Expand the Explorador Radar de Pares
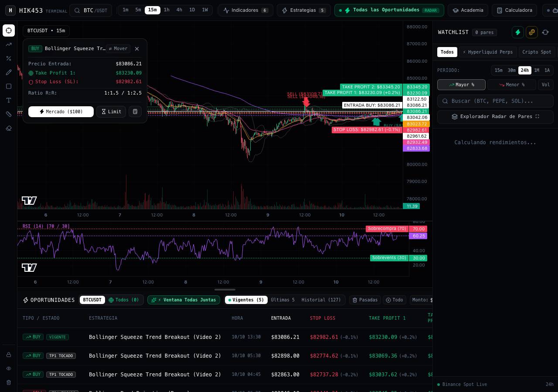Image resolution: width=558 pixels, height=392 pixels. (495, 117)
